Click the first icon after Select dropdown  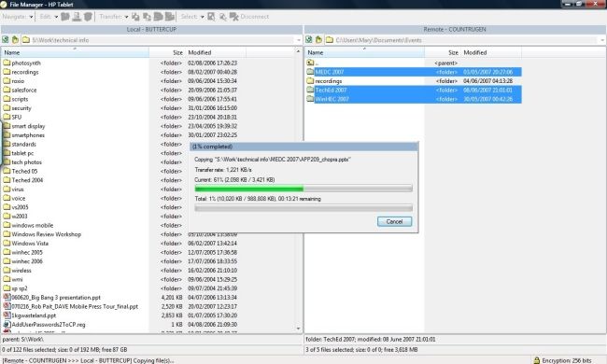211,17
